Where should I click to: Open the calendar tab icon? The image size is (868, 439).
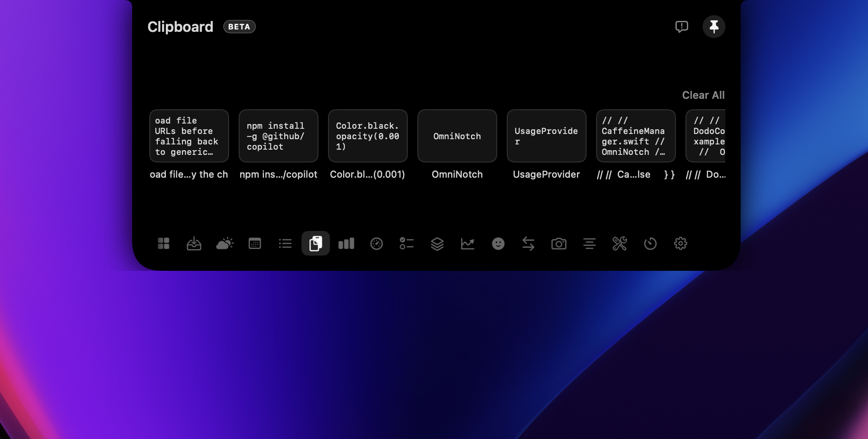coord(255,244)
